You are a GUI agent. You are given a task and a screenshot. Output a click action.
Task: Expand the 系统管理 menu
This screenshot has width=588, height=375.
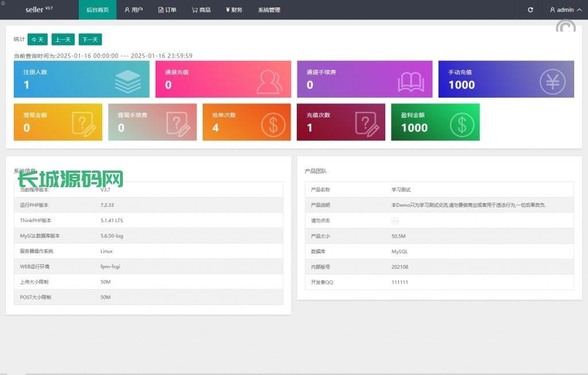269,10
